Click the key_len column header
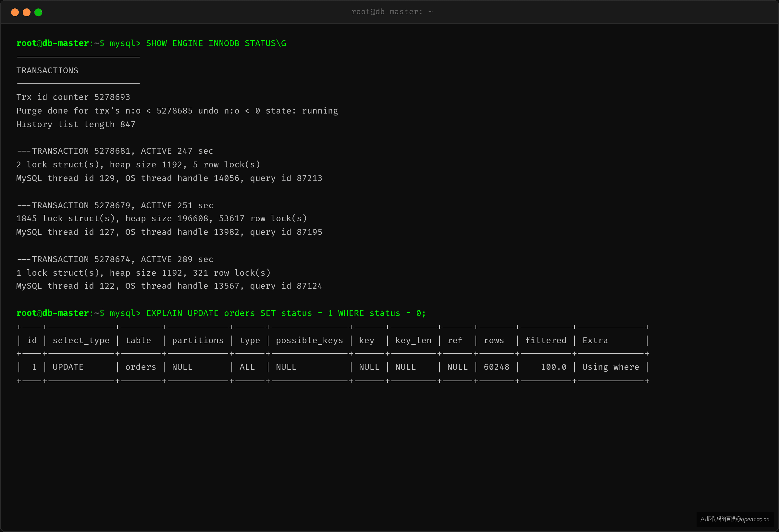779x532 pixels. pos(413,341)
